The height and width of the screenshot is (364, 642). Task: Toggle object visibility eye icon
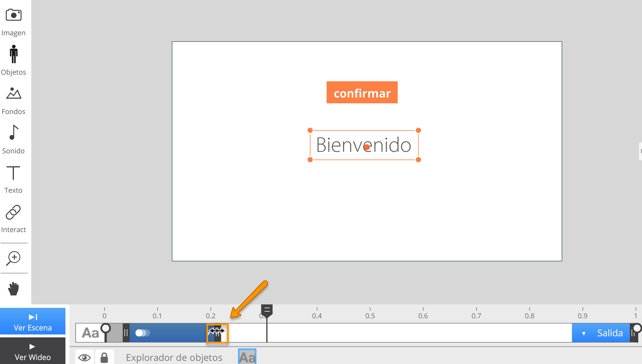point(85,358)
